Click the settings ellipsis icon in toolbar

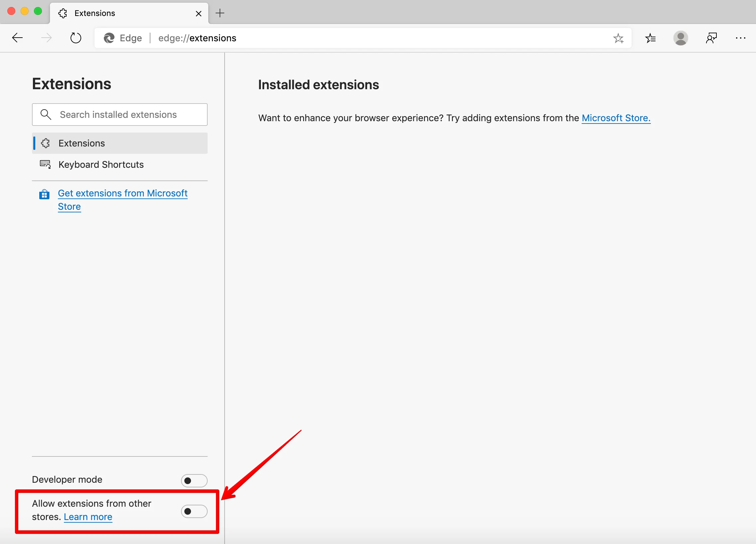pyautogui.click(x=740, y=38)
